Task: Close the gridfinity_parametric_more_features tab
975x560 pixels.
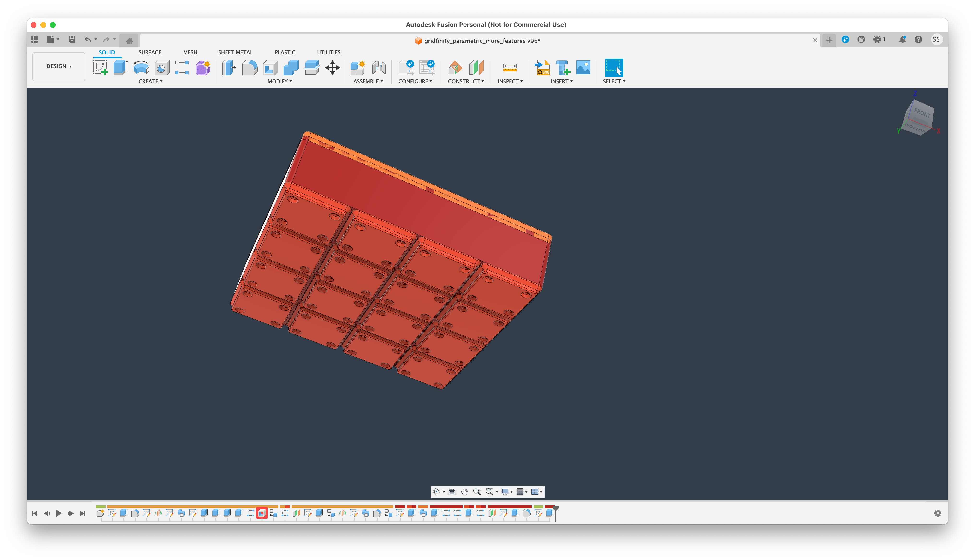Action: point(815,40)
